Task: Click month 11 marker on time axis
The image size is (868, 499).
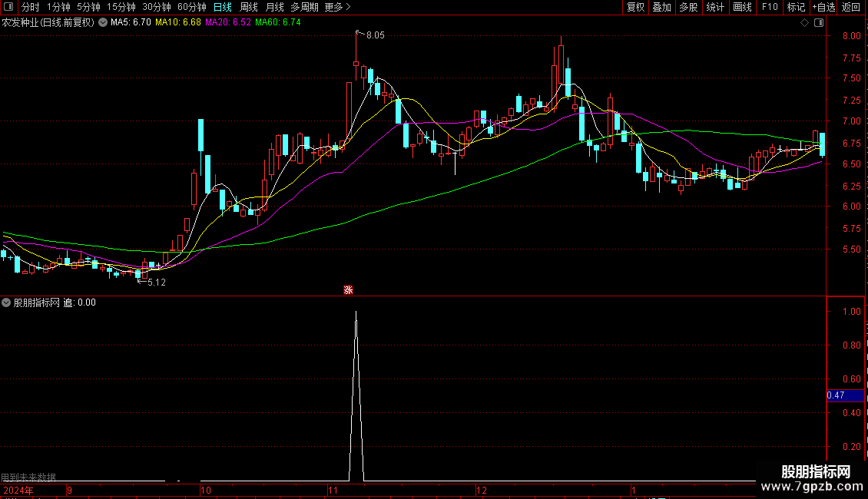Action: [333, 490]
